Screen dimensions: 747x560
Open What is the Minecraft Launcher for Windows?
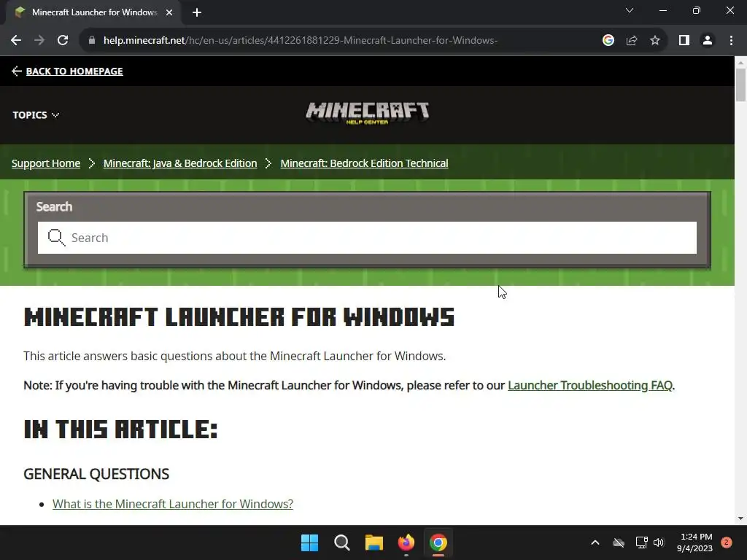pos(172,504)
